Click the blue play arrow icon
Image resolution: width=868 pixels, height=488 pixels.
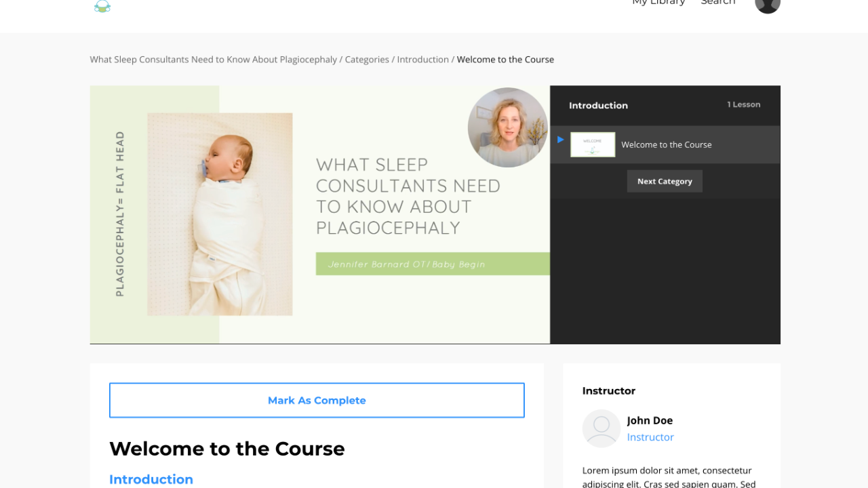tap(561, 140)
